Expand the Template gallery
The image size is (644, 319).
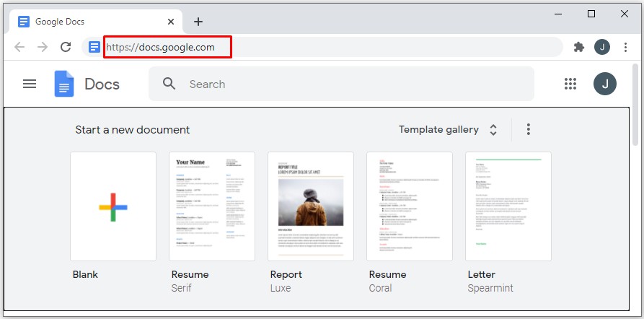(x=438, y=130)
